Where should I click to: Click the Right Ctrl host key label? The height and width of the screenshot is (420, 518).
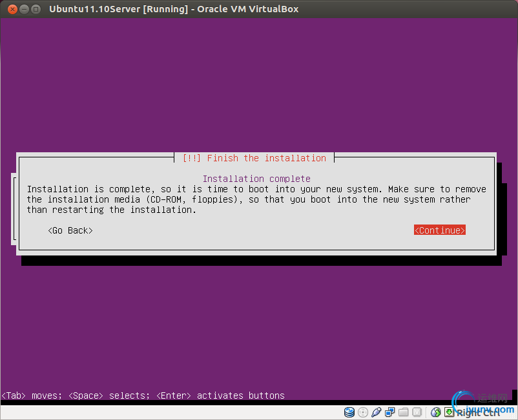coord(478,412)
